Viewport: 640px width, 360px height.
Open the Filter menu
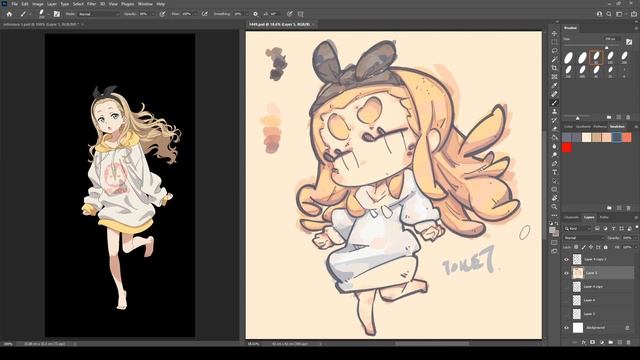(91, 4)
